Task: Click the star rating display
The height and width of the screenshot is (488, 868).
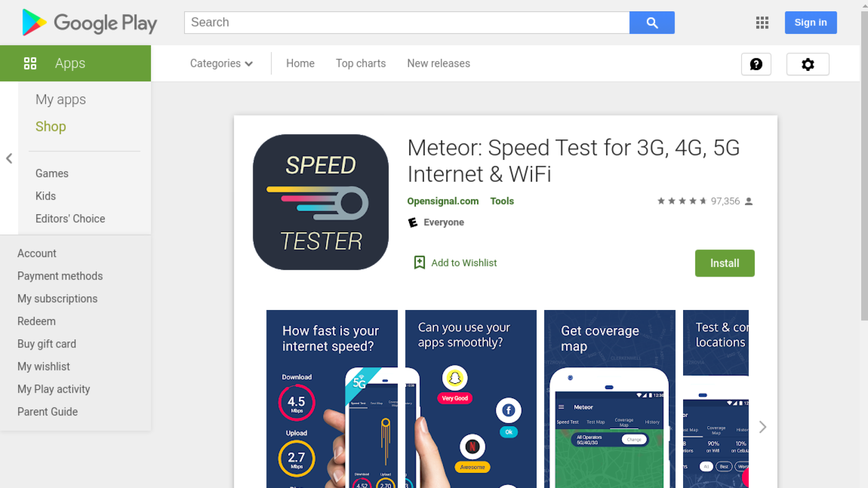Action: (682, 201)
